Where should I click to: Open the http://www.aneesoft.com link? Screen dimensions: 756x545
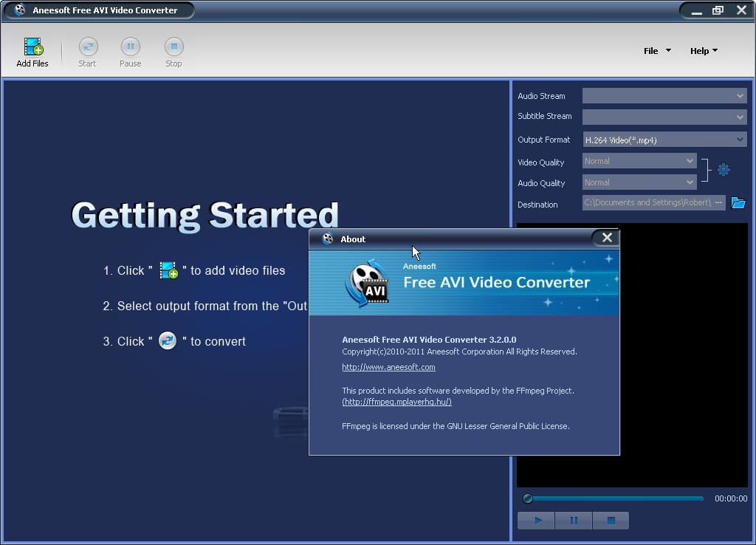(388, 367)
